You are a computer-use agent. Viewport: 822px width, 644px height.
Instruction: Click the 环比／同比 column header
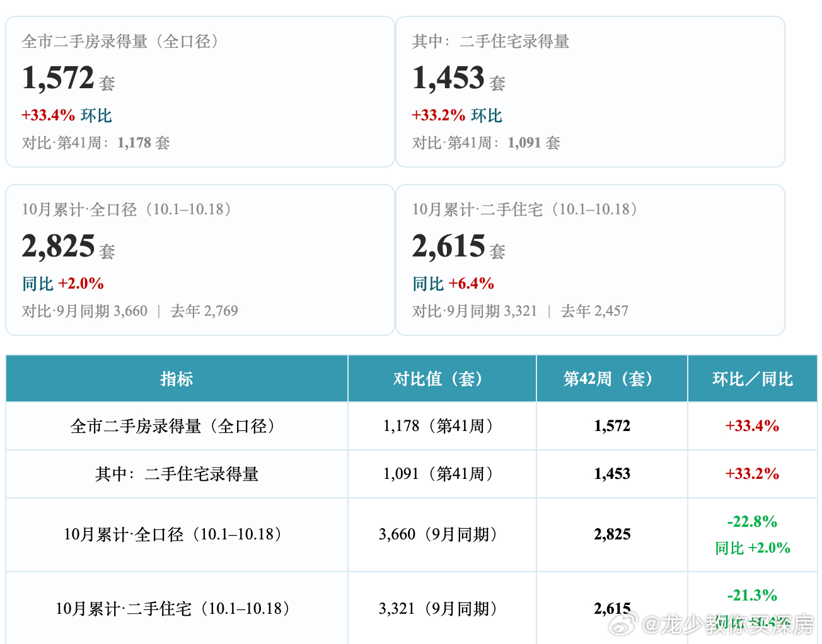pos(753,379)
